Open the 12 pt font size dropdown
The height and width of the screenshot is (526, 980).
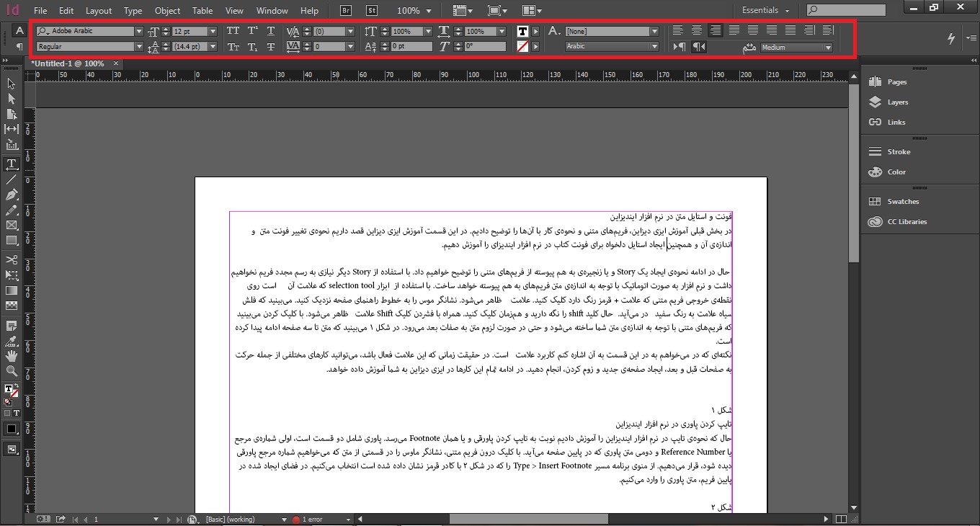coord(213,32)
